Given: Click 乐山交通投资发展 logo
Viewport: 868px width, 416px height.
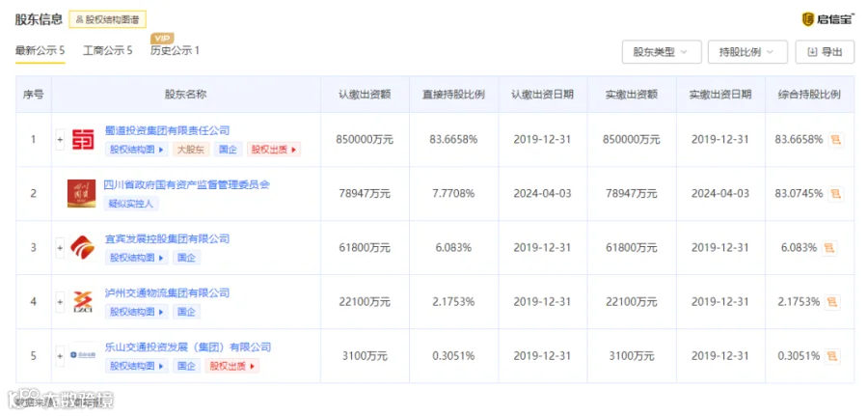Looking at the screenshot, I should tap(83, 355).
